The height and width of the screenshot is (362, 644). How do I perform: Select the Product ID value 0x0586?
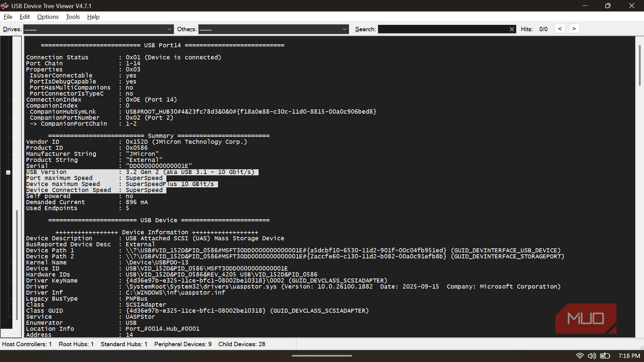point(137,148)
